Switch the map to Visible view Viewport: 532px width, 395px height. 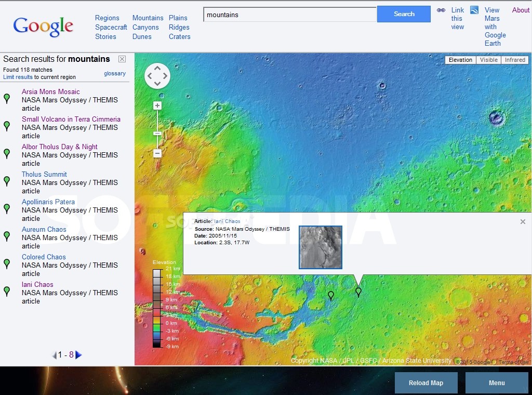click(488, 60)
